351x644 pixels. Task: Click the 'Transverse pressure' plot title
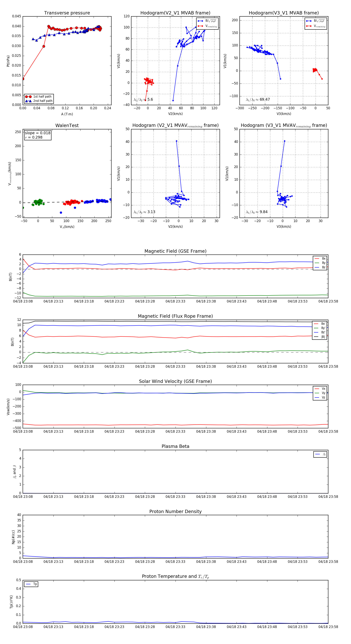click(67, 13)
